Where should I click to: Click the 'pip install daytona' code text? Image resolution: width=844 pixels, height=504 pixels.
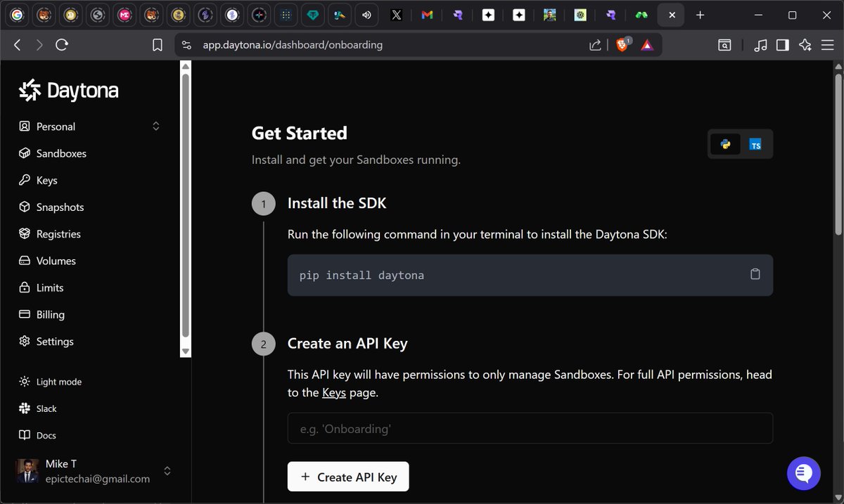point(362,275)
